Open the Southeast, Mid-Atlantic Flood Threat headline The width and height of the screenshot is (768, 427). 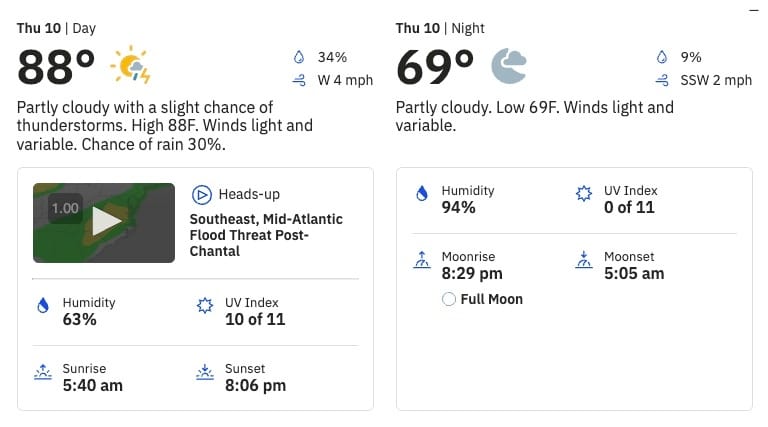coord(266,235)
